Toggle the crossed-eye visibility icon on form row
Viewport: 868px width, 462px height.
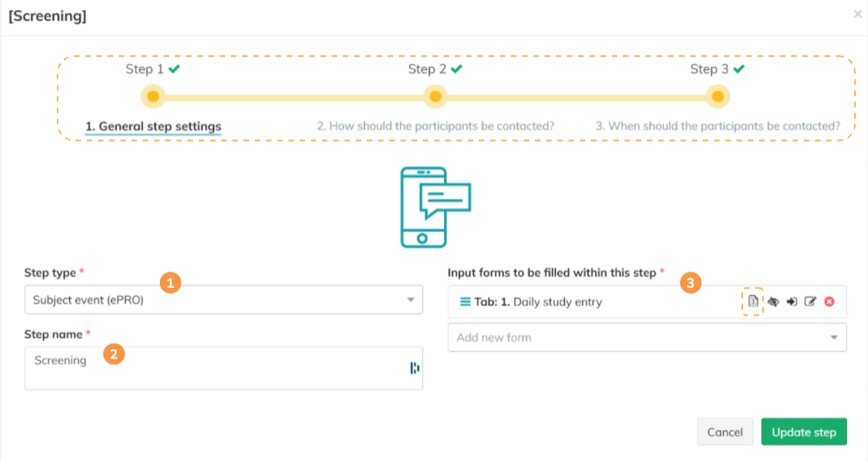click(x=773, y=301)
